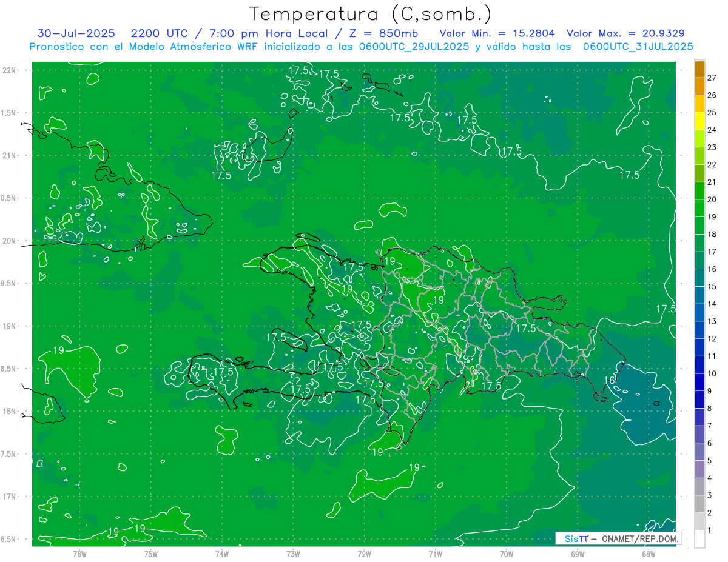Click the 'Valor Max. = 20.9329' value
This screenshot has height=562, width=728.
626,33
